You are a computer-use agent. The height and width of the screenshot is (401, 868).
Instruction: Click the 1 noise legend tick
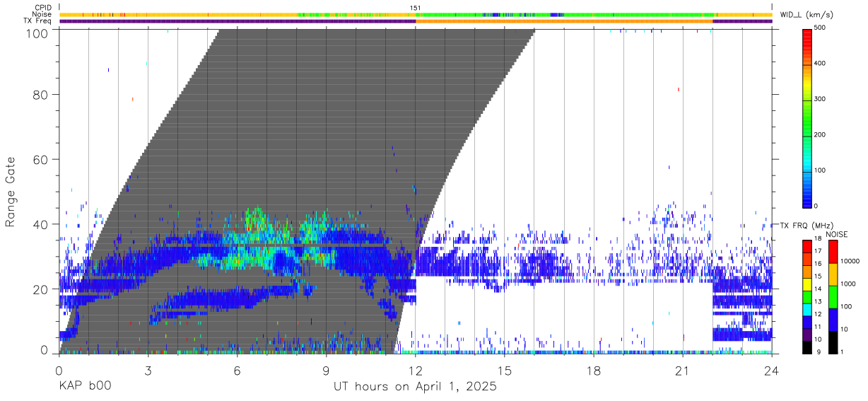(841, 353)
